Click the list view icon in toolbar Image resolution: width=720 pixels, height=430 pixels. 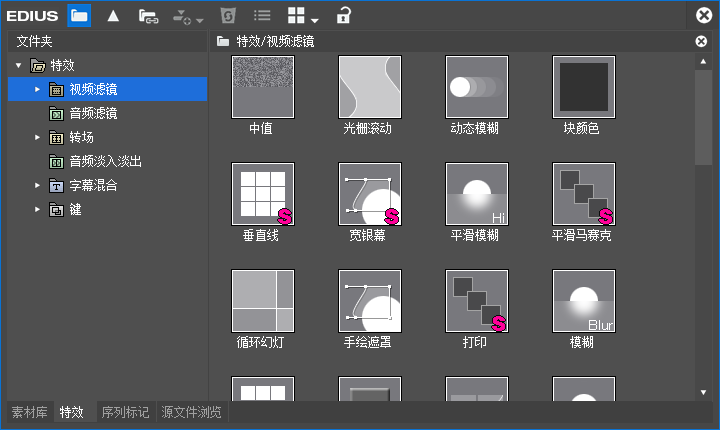click(261, 15)
